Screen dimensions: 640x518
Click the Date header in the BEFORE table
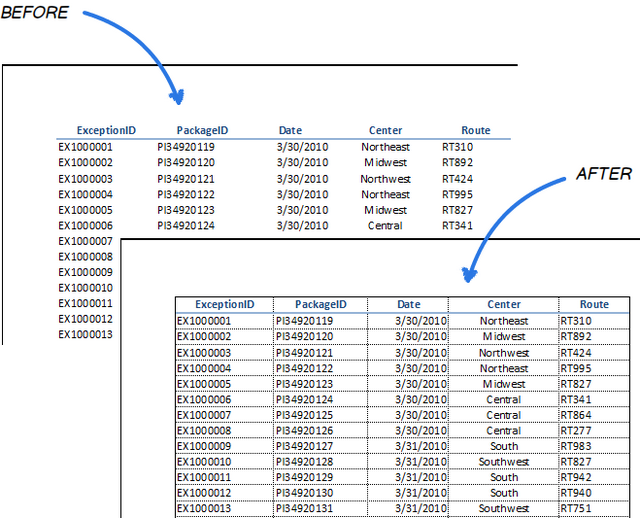click(x=290, y=130)
